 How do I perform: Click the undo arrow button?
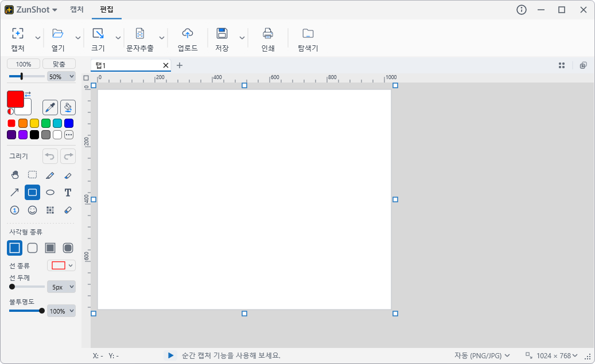(x=50, y=156)
